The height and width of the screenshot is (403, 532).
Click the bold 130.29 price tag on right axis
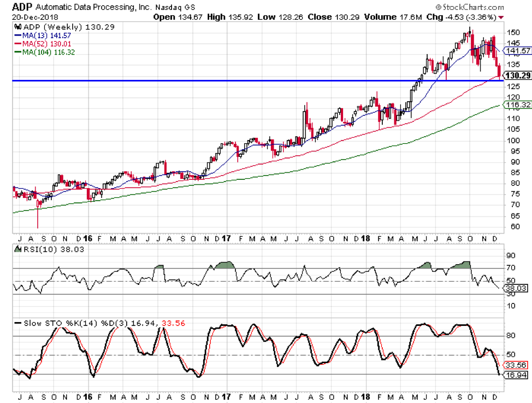[x=517, y=75]
